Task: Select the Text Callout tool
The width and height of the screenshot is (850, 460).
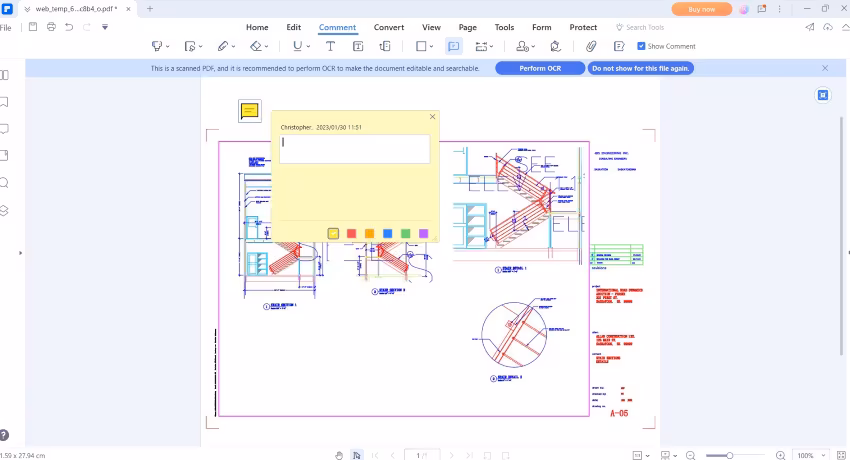Action: tap(385, 47)
